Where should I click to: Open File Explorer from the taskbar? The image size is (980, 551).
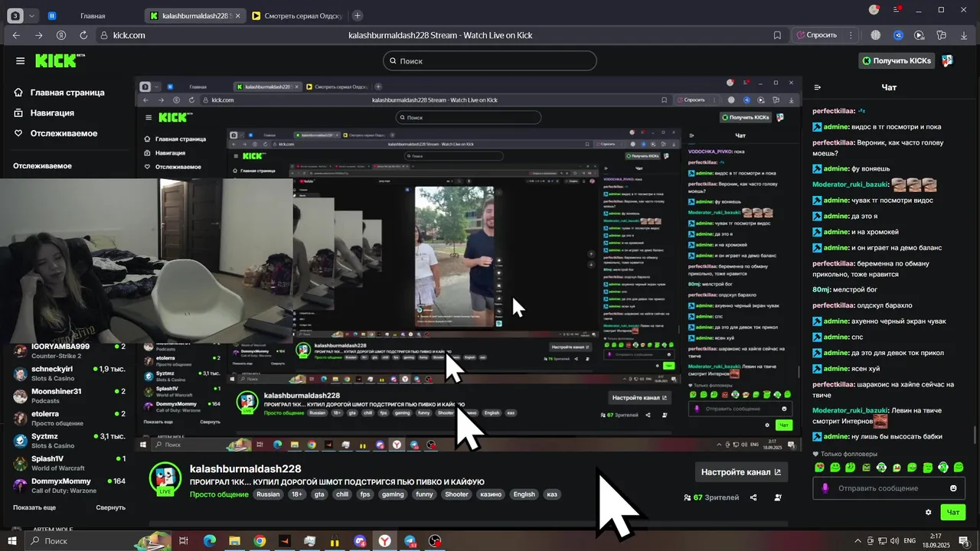tap(234, 541)
